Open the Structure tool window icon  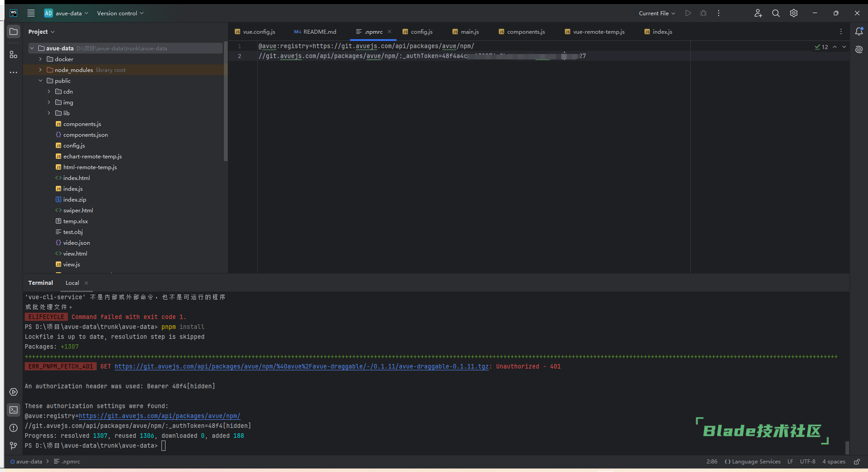point(13,54)
